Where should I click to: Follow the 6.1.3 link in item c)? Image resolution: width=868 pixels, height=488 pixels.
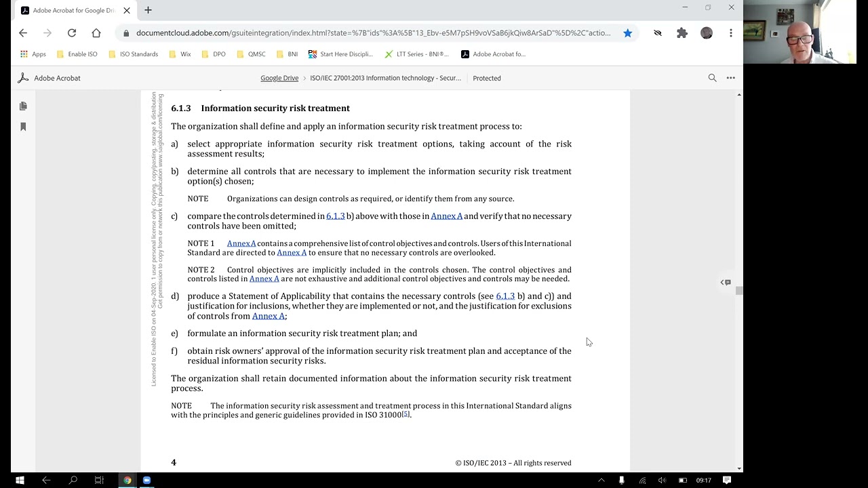[x=335, y=216]
